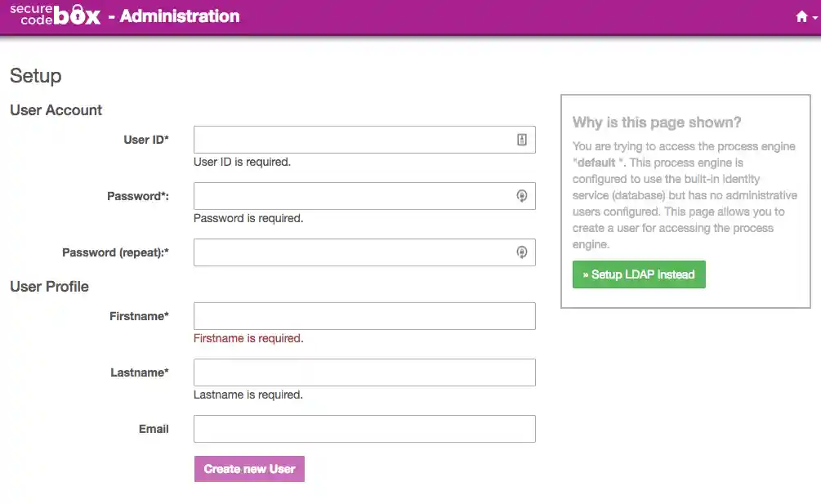821x504 pixels.
Task: Click the User ID* label
Action: pos(146,140)
